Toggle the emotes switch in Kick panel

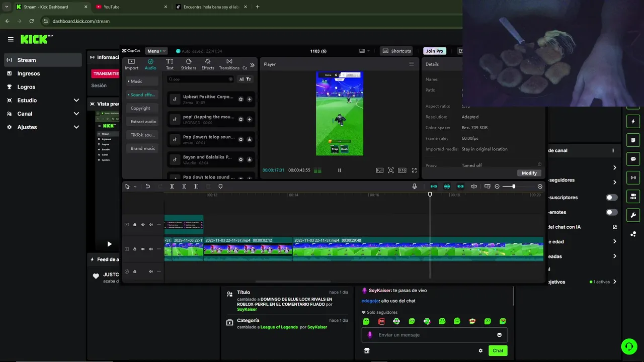click(612, 212)
